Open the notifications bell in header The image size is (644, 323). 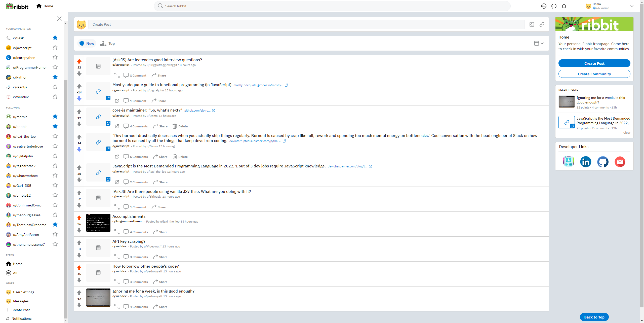564,6
